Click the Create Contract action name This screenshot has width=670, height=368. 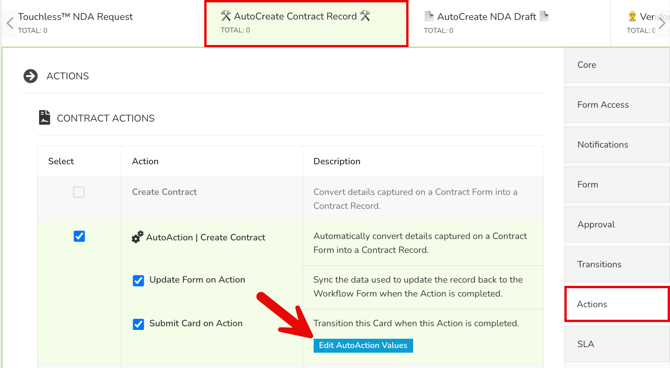pos(164,192)
